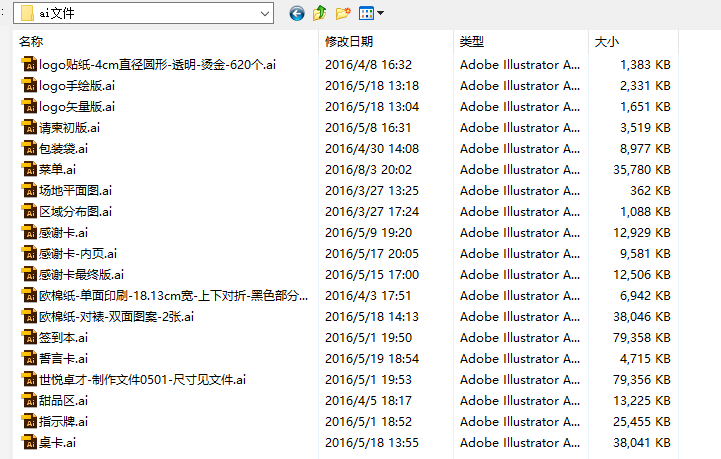Select file name 签到本.ai
721x459 pixels.
[63, 338]
